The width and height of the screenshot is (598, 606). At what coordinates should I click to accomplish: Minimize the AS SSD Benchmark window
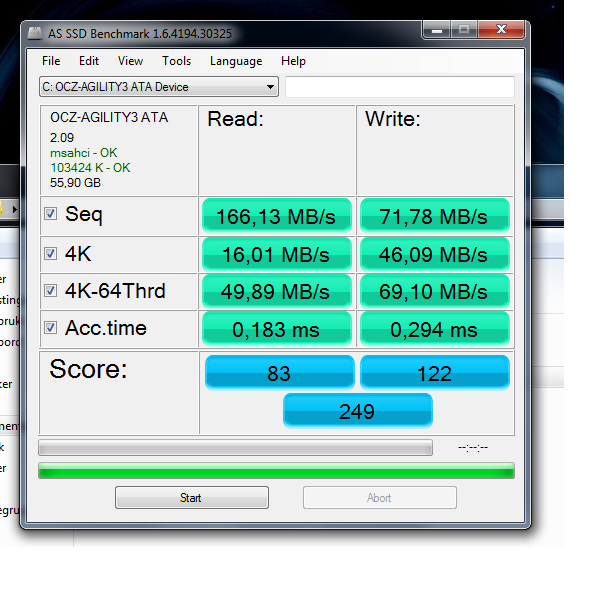437,30
